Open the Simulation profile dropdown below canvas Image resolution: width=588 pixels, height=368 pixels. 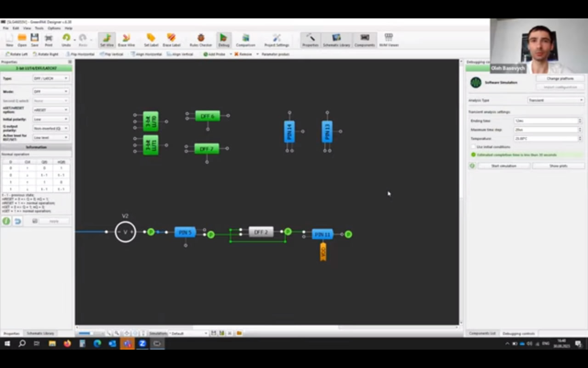click(x=188, y=333)
